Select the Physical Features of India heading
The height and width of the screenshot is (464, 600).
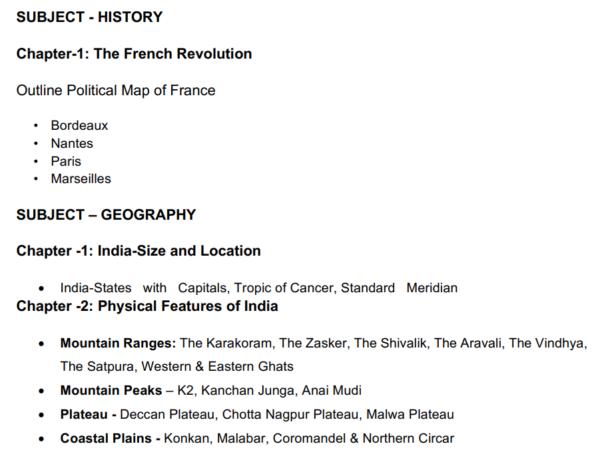147,306
